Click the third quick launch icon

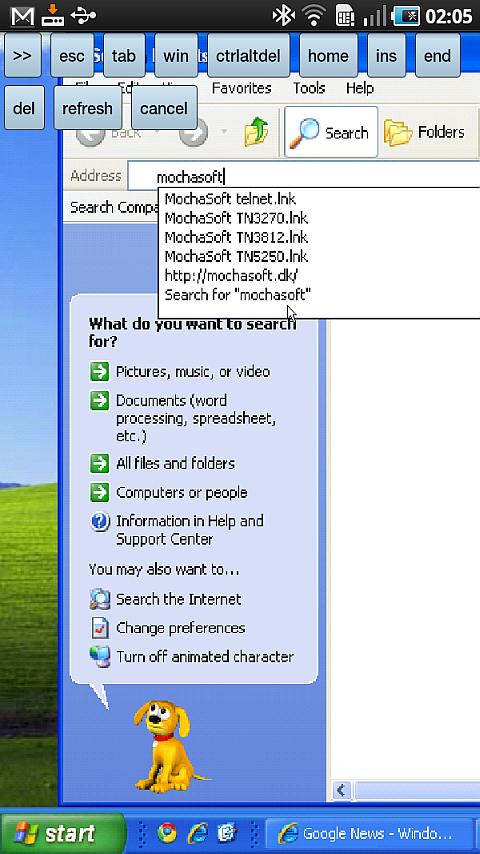[x=227, y=832]
